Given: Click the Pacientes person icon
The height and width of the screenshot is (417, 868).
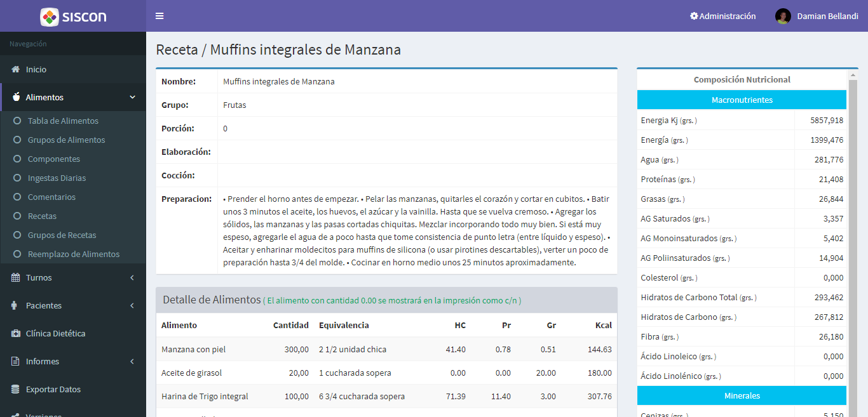Looking at the screenshot, I should [15, 305].
